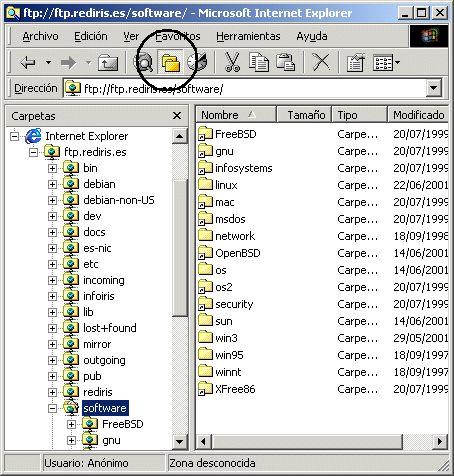Click the Forward arrow toolbar button
Viewport: 454px width, 476px height.
[68, 62]
